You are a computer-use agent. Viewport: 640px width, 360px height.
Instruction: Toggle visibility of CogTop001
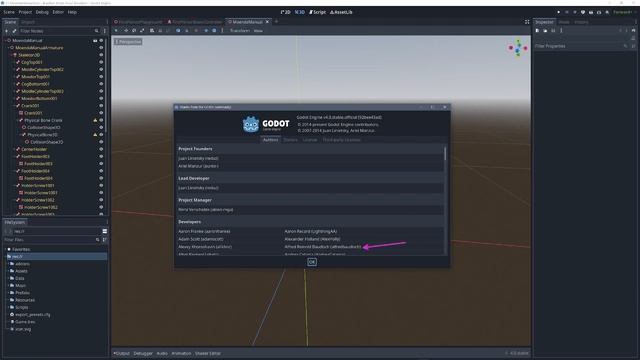point(101,62)
